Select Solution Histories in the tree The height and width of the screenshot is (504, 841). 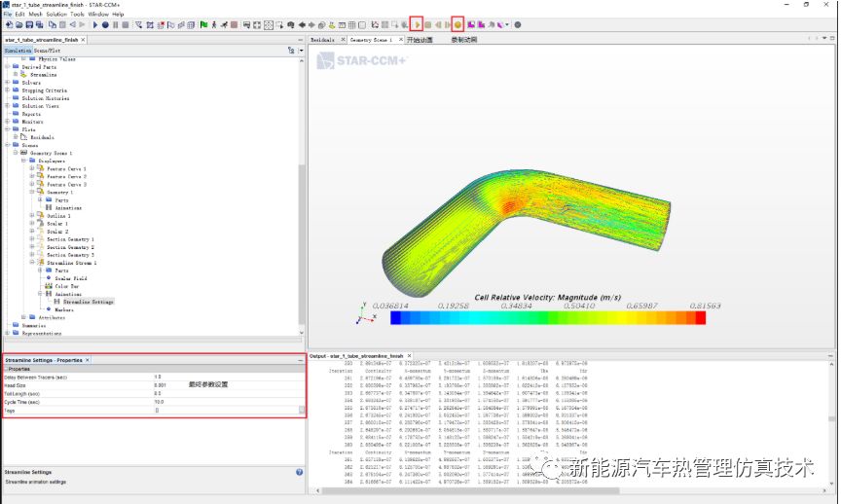pos(46,98)
